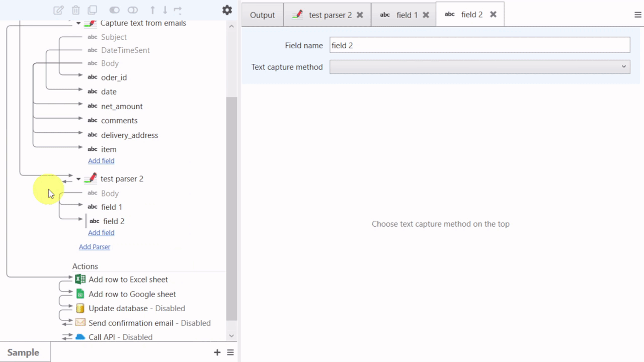Select the item field
Screen dimensions: 644x362
109,149
